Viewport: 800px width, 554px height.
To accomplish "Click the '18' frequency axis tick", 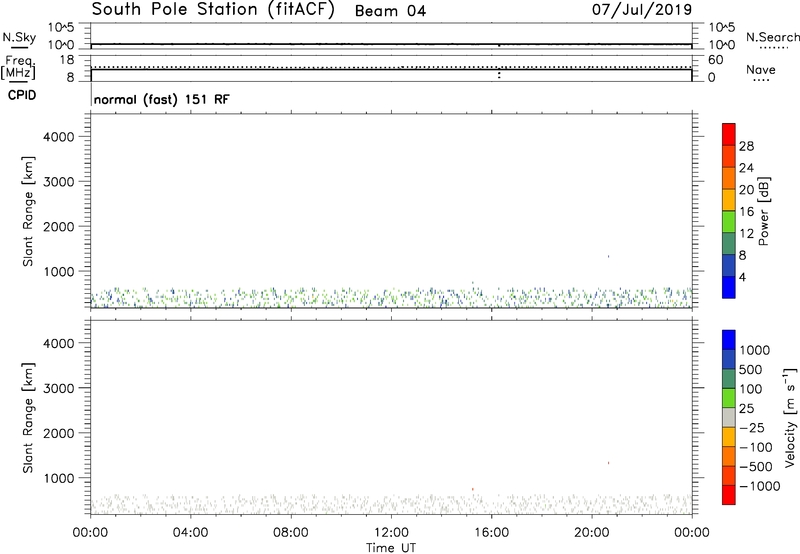I will 67,60.
